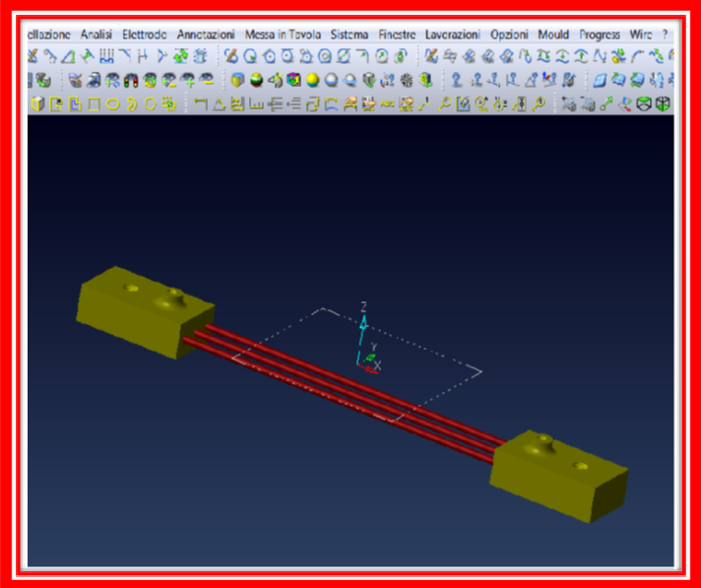Screen dimensions: 701x588
Task: Choose the ellipse sketch tool
Action: (x=112, y=103)
